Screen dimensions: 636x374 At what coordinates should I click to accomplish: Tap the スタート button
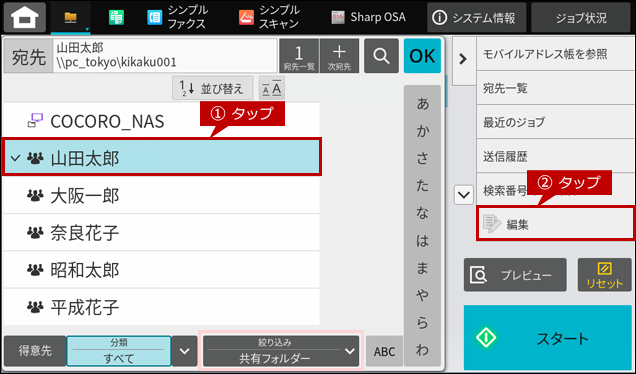pos(548,337)
